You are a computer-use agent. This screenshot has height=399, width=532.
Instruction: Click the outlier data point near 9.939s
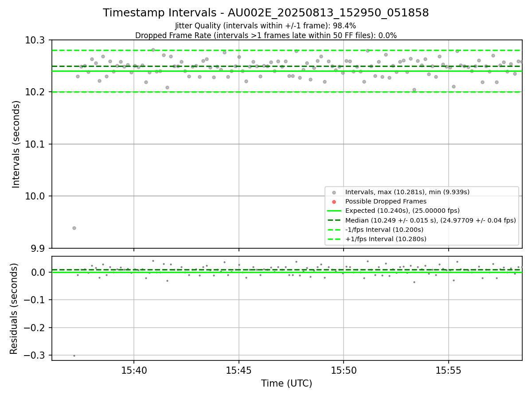(x=74, y=228)
